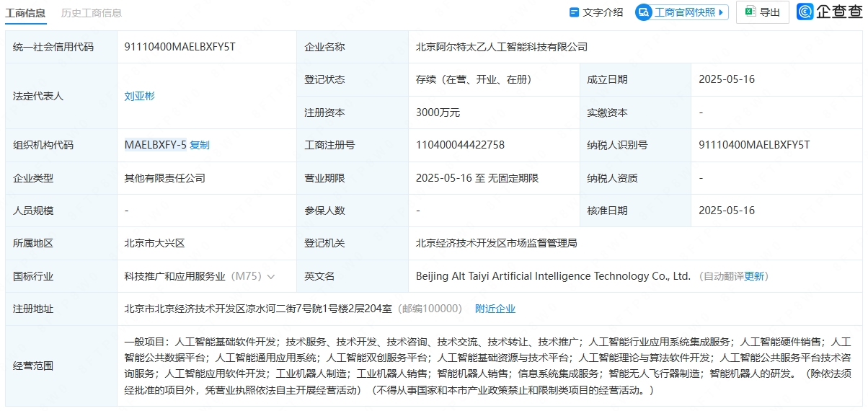Switch to 历史工商信息 tab
The width and height of the screenshot is (868, 411).
(x=92, y=12)
